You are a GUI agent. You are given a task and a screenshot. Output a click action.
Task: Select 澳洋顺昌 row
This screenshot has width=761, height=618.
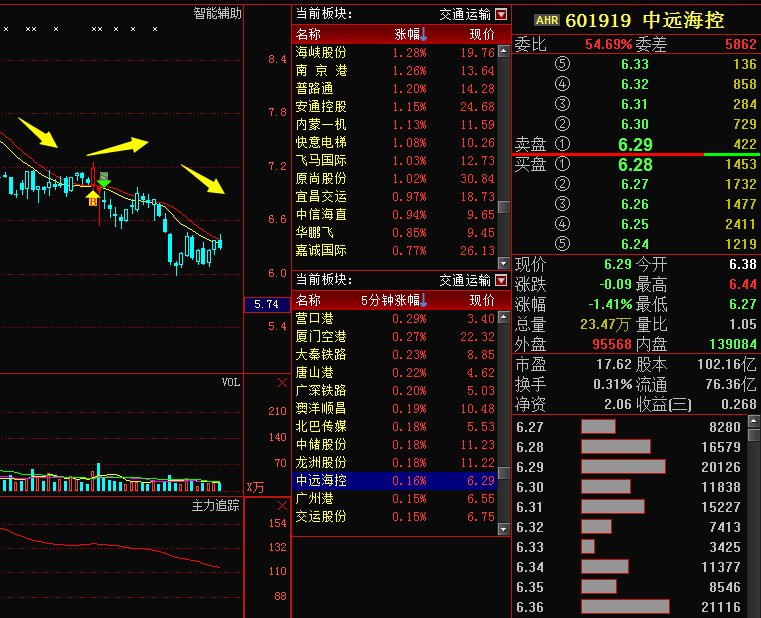[395, 408]
